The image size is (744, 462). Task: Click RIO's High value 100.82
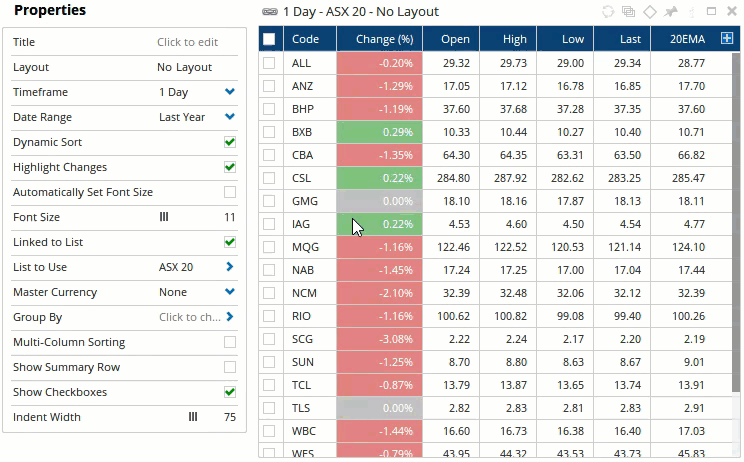510,316
